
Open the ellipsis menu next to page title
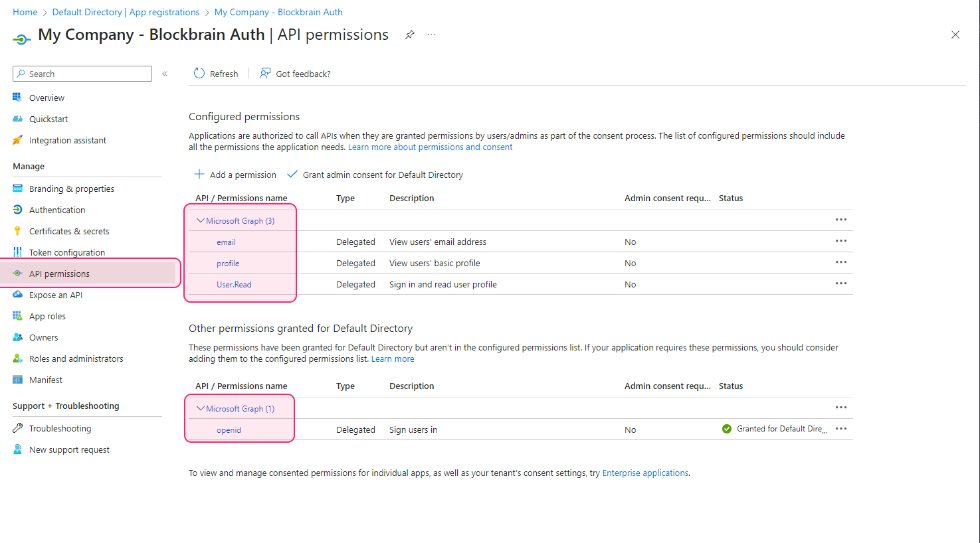(431, 35)
